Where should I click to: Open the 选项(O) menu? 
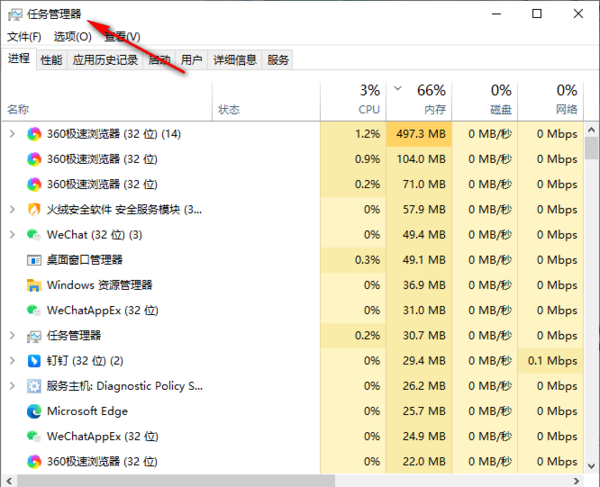point(73,37)
